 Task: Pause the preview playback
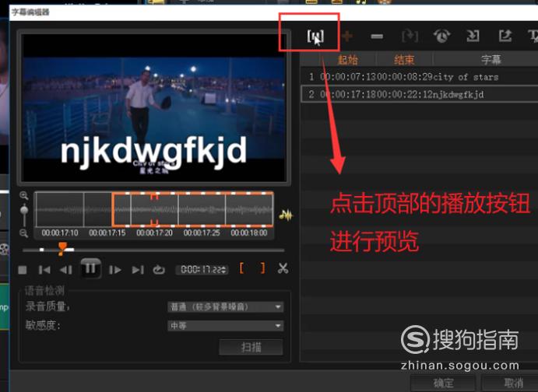click(x=90, y=268)
